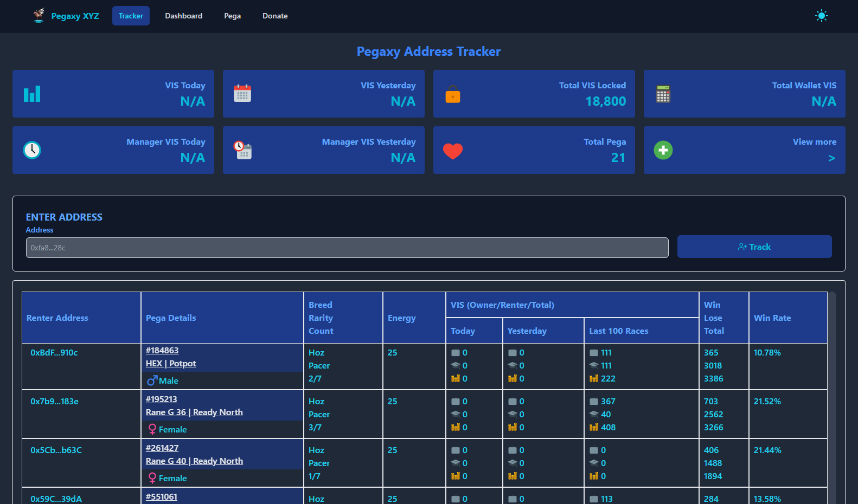The height and width of the screenshot is (504, 858).
Task: Click the owner wallet icon next to 113
Action: (x=594, y=499)
